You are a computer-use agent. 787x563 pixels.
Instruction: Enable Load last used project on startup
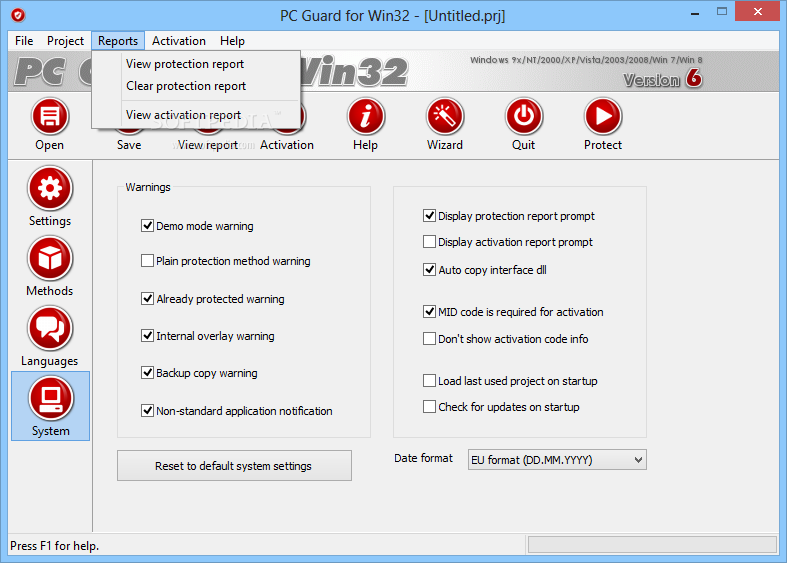429,381
